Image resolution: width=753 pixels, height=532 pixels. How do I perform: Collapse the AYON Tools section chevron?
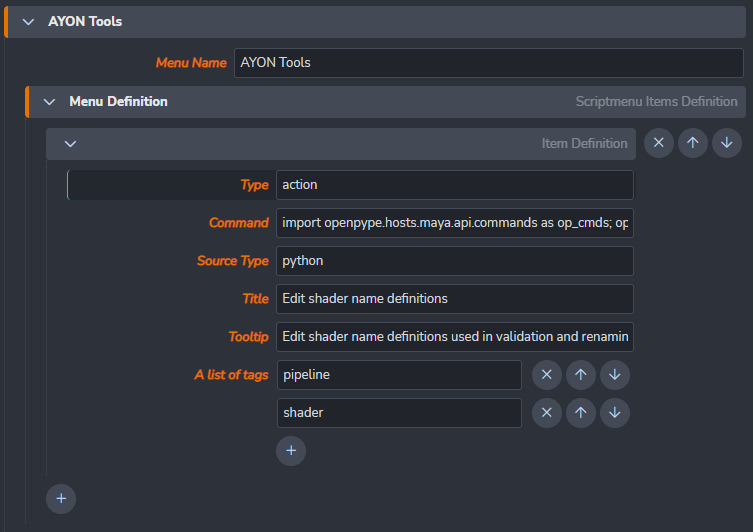pyautogui.click(x=28, y=22)
